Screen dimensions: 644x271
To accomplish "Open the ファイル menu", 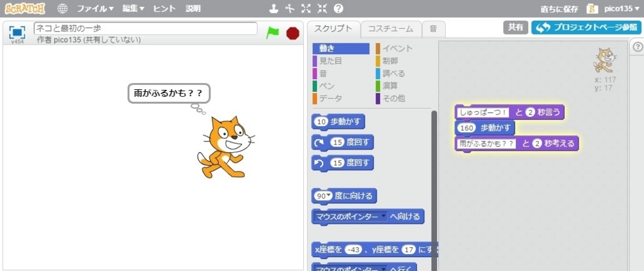I will point(96,8).
